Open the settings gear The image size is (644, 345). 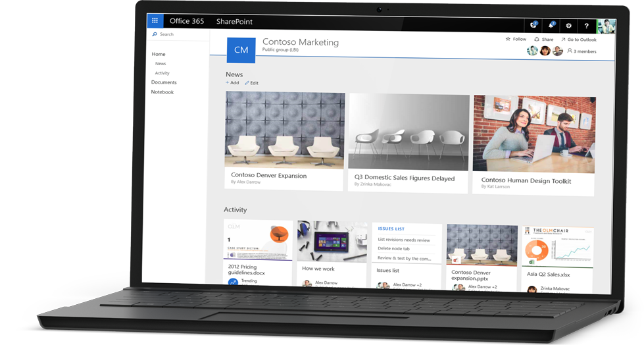coord(568,26)
